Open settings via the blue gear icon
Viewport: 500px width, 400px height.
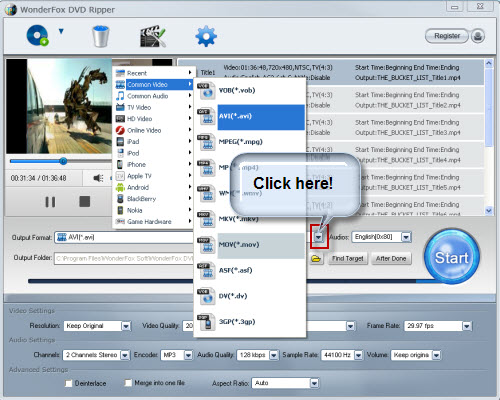click(x=206, y=36)
